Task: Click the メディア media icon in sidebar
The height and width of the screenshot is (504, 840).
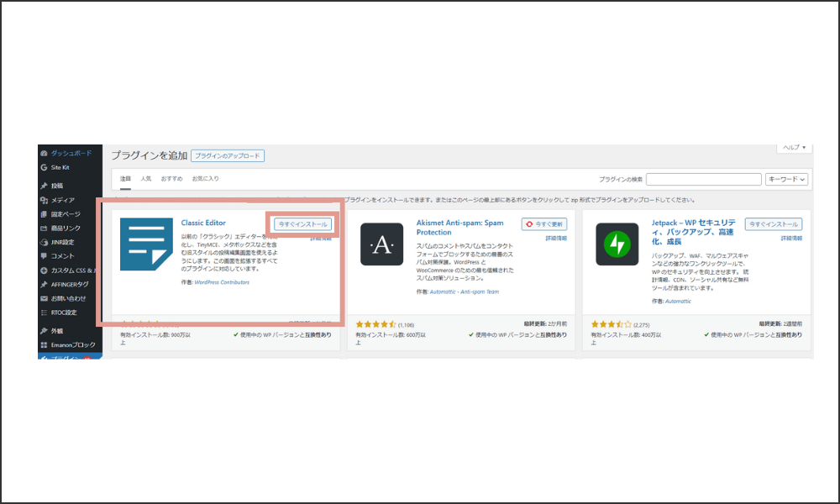Action: pos(44,200)
